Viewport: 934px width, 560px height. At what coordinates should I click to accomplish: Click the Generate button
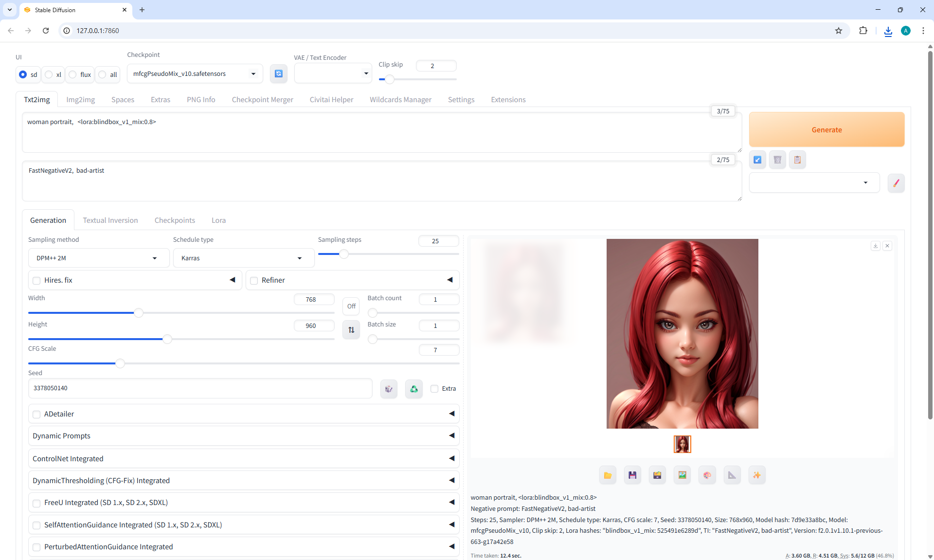pos(826,129)
